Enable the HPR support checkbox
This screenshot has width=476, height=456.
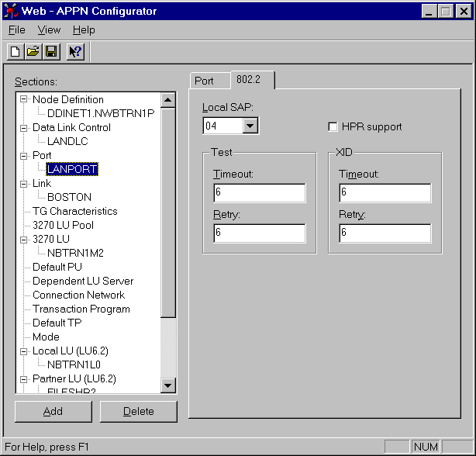(333, 126)
